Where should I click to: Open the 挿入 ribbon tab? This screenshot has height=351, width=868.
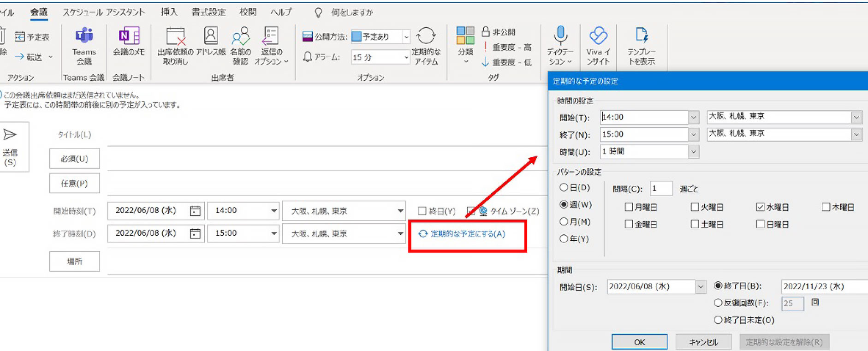(169, 12)
